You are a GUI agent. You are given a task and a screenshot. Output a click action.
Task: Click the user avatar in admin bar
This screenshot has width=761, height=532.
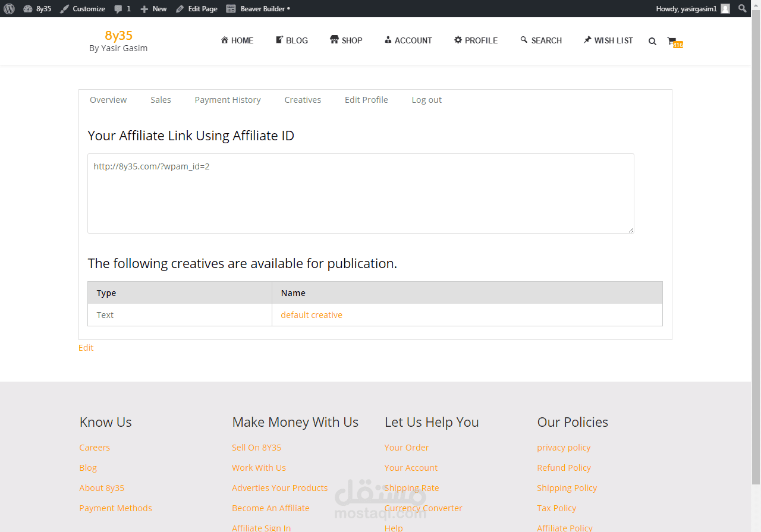[725, 8]
